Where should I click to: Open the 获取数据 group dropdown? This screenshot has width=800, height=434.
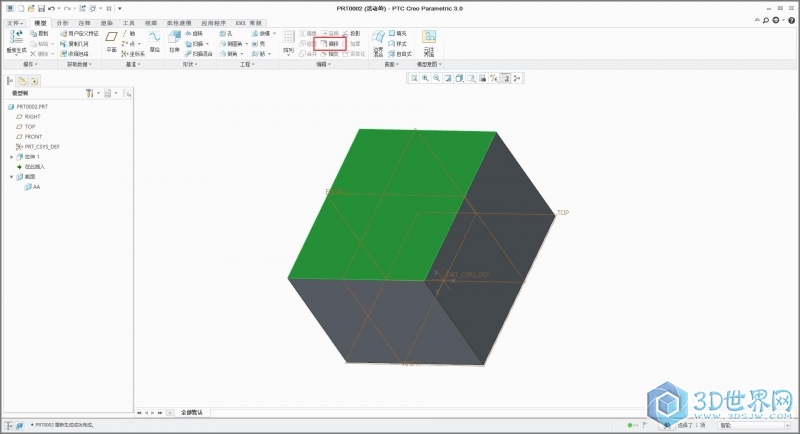(79, 64)
